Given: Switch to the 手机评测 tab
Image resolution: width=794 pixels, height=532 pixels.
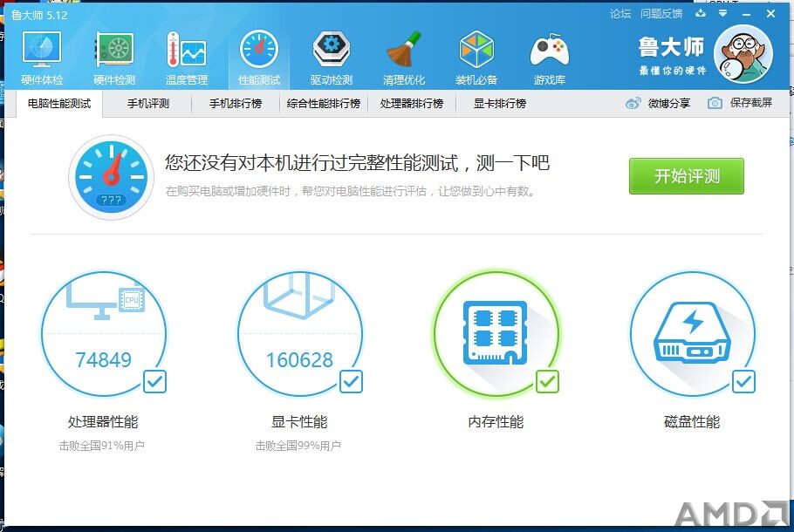Looking at the screenshot, I should (x=147, y=104).
